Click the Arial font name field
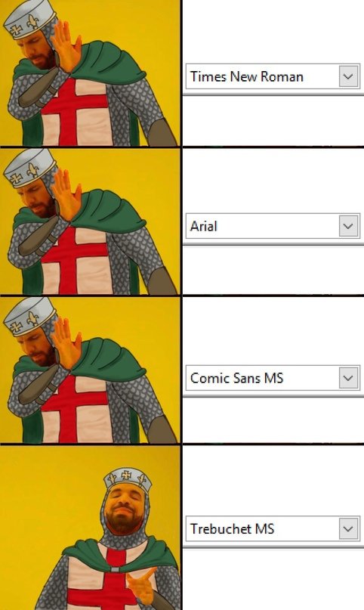The image size is (364, 610). (x=263, y=226)
